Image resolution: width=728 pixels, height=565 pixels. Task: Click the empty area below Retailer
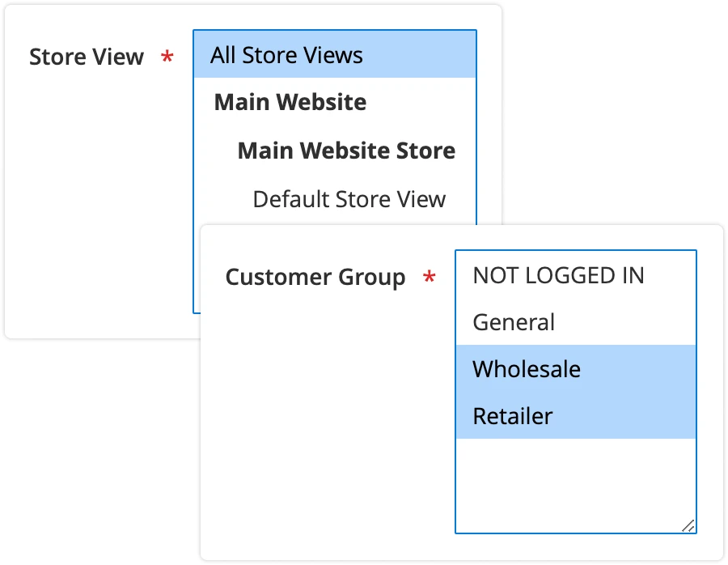(575, 482)
